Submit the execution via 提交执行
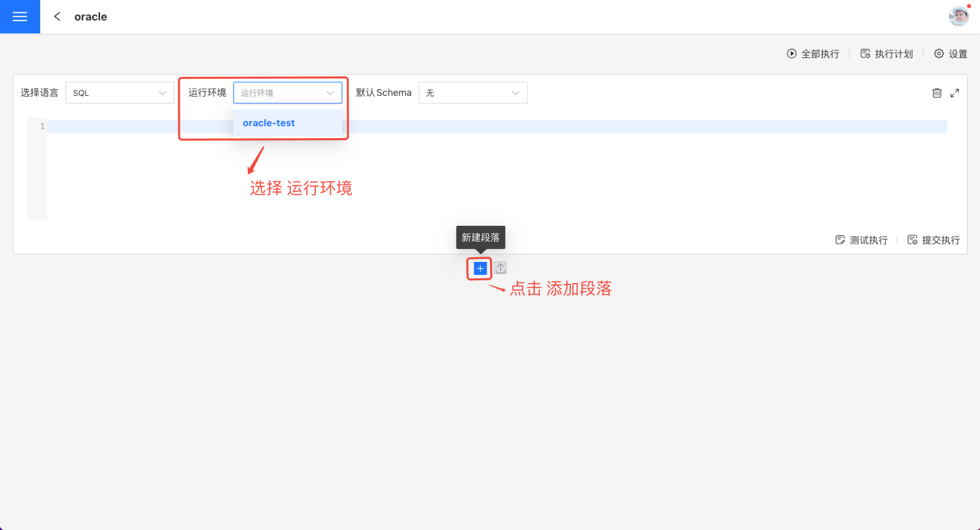Screen dimensions: 980x530 pyautogui.click(x=934, y=240)
